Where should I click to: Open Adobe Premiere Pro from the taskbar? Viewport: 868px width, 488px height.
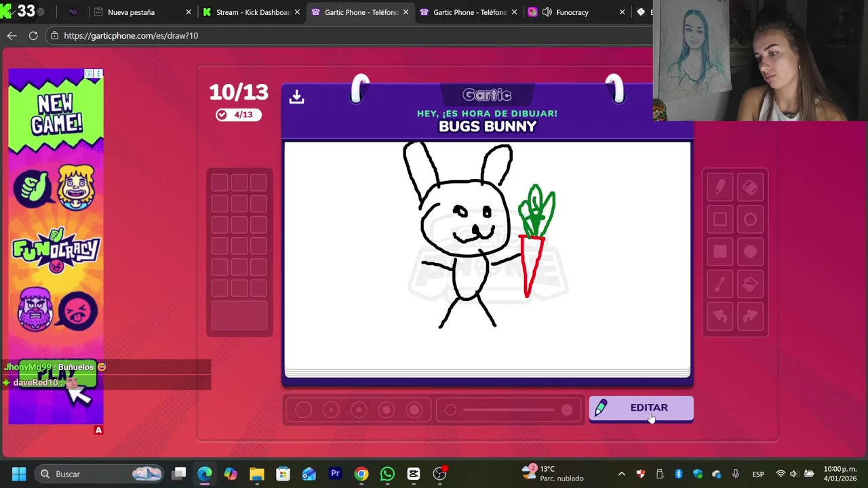click(335, 474)
